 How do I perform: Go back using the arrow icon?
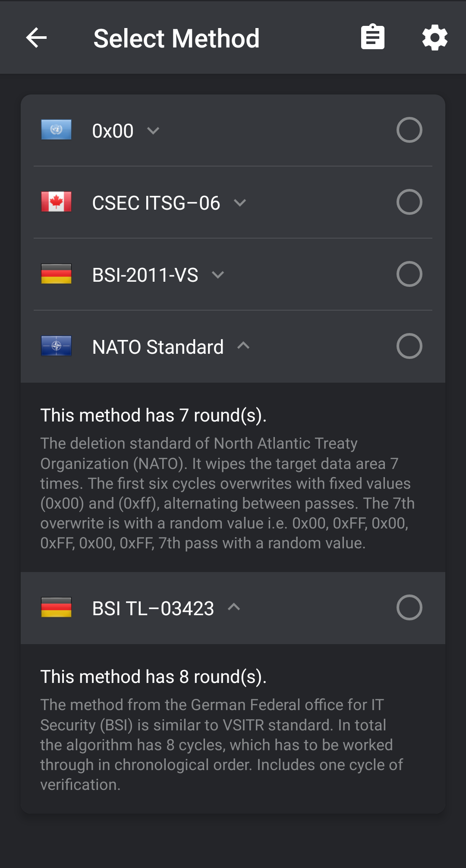tap(36, 38)
